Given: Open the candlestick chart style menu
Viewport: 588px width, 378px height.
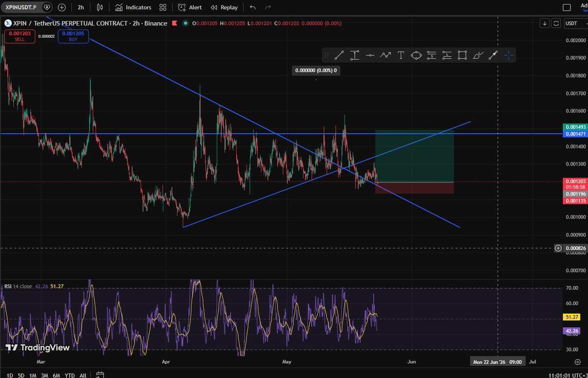Looking at the screenshot, I should [x=100, y=7].
